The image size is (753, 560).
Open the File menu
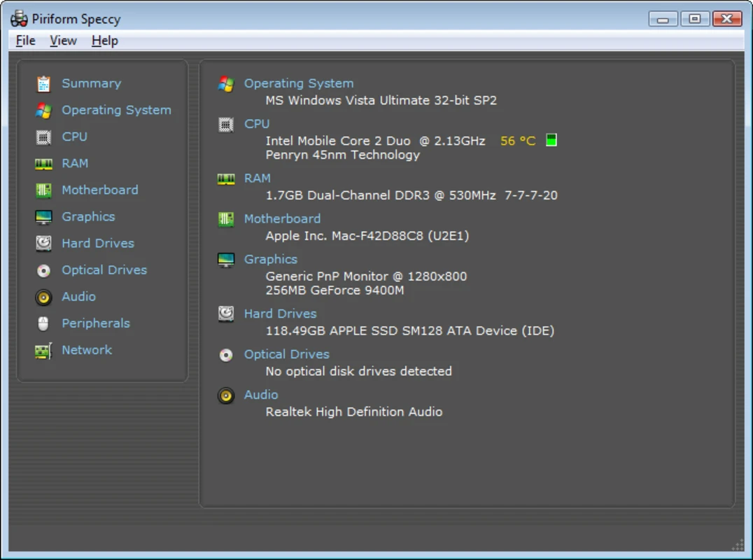[24, 41]
